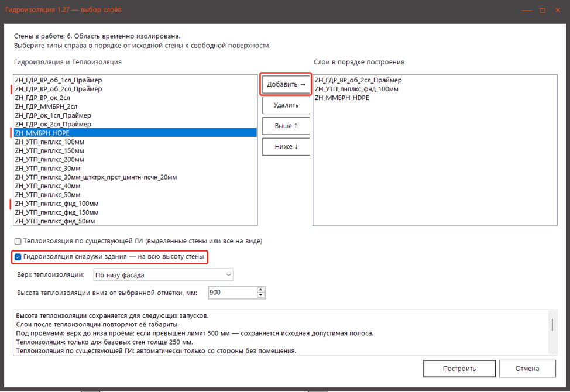The height and width of the screenshot is (392, 570).
Task: Click the Построить button
Action: tap(459, 369)
